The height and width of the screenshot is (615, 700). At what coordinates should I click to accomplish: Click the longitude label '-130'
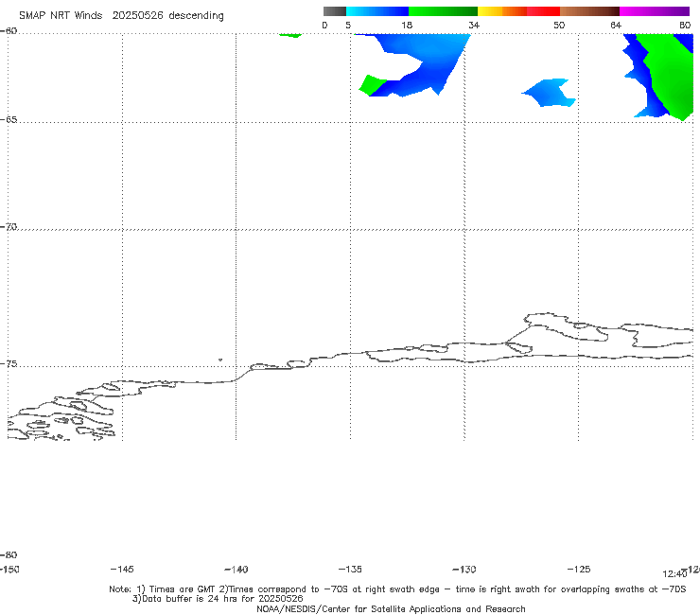[464, 569]
